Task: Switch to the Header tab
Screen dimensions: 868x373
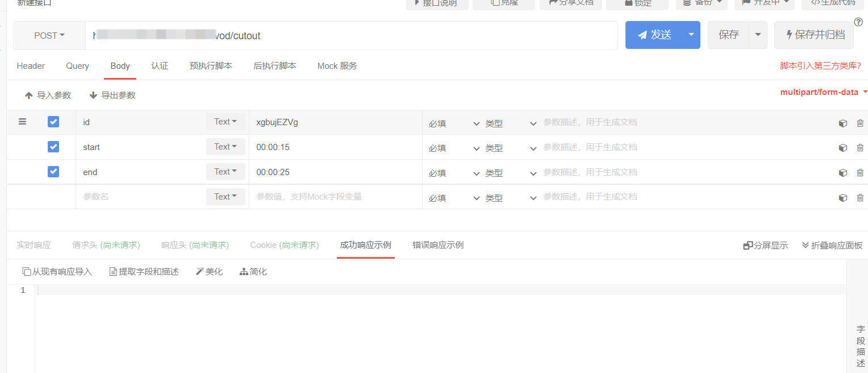Action: pos(31,66)
